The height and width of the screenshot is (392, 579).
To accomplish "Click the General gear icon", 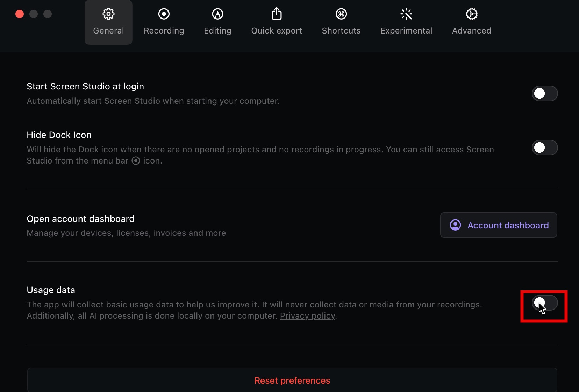I will 108,14.
